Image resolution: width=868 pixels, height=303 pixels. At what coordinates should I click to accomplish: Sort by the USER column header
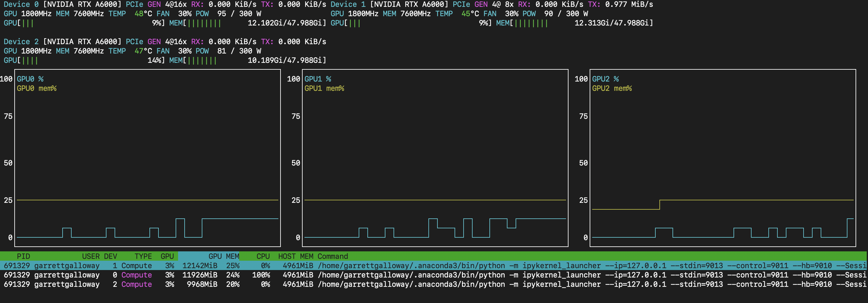pos(91,256)
